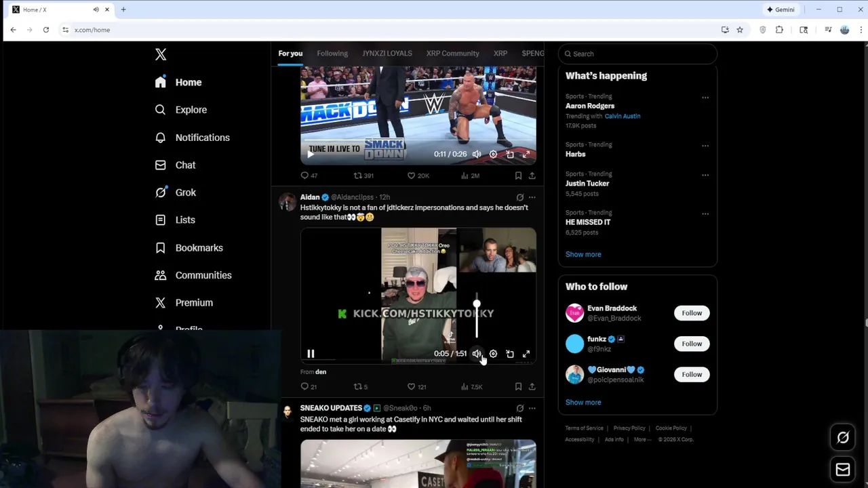Screen dimensions: 868x488
Task: Switch to the XRP tab
Action: point(500,54)
